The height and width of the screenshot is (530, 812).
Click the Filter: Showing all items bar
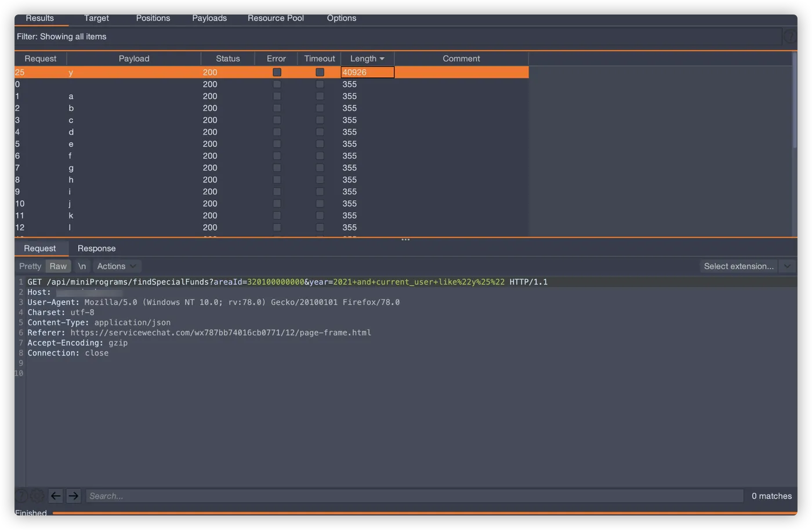[398, 37]
